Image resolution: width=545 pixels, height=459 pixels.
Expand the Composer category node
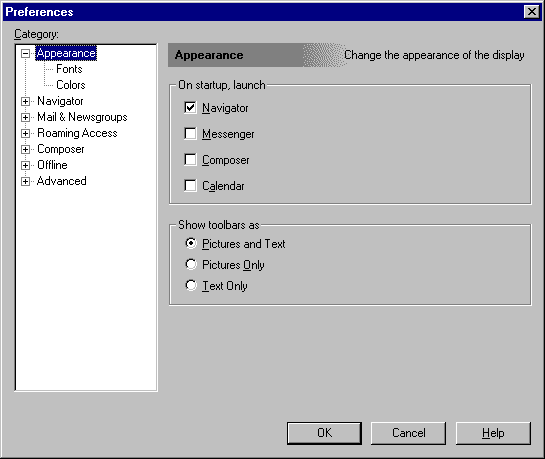pyautogui.click(x=25, y=149)
